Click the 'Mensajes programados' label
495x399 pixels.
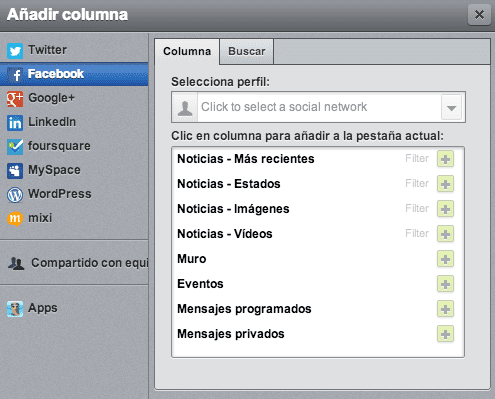coord(244,309)
